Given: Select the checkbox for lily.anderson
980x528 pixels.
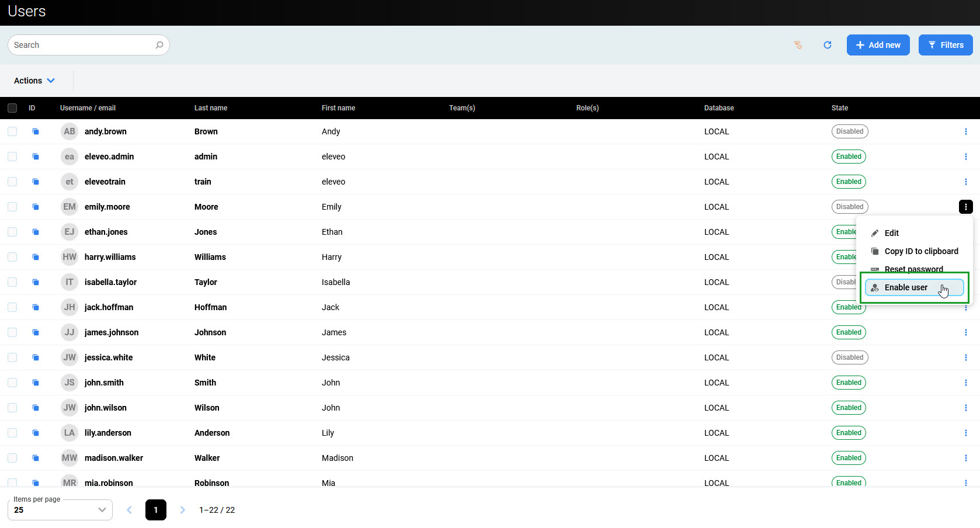Looking at the screenshot, I should pyautogui.click(x=12, y=433).
